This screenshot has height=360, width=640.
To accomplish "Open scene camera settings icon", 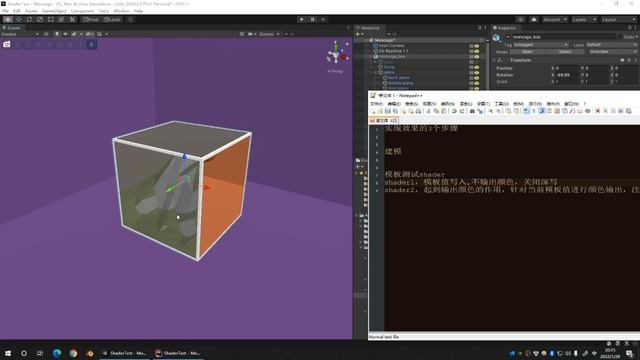I will (250, 34).
